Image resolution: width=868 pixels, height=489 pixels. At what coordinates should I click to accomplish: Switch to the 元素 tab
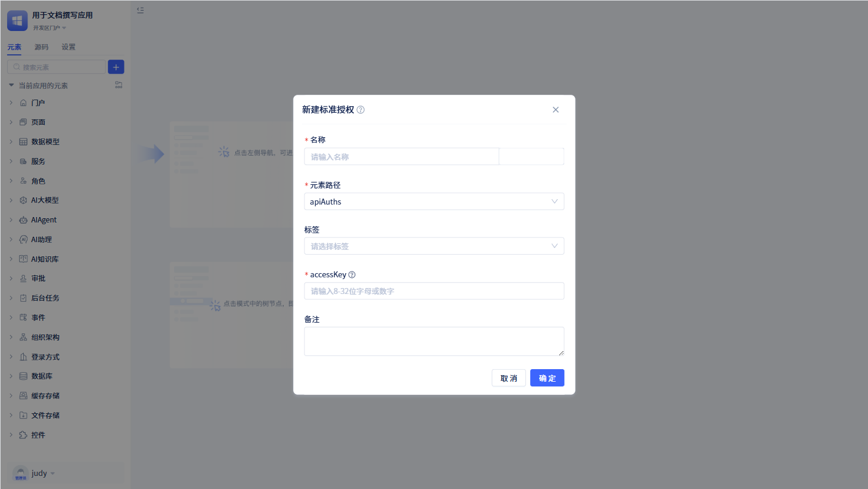(x=14, y=47)
